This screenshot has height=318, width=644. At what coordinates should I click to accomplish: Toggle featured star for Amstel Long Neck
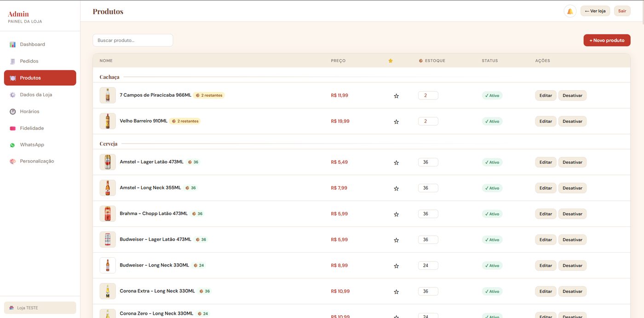396,188
